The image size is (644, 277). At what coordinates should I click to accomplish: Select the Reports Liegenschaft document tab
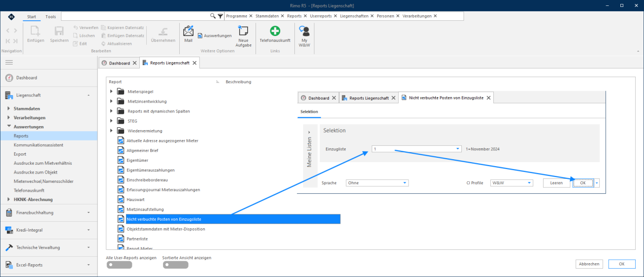169,63
